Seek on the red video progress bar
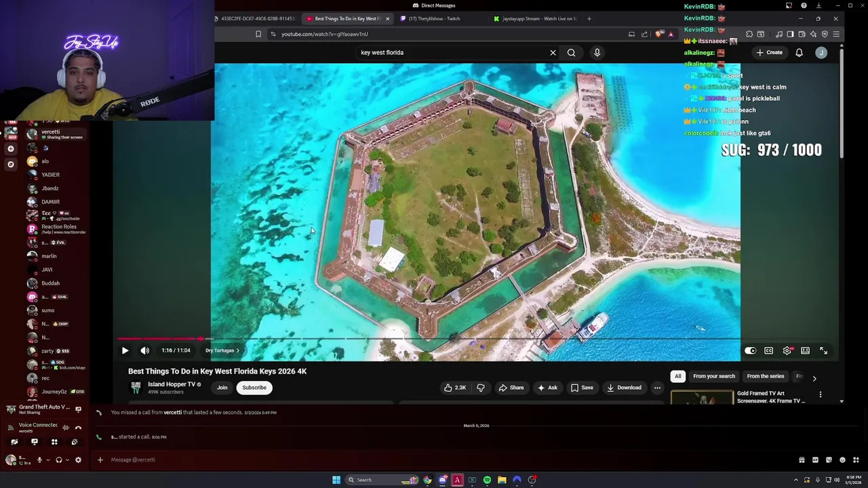The width and height of the screenshot is (868, 488). (x=475, y=338)
